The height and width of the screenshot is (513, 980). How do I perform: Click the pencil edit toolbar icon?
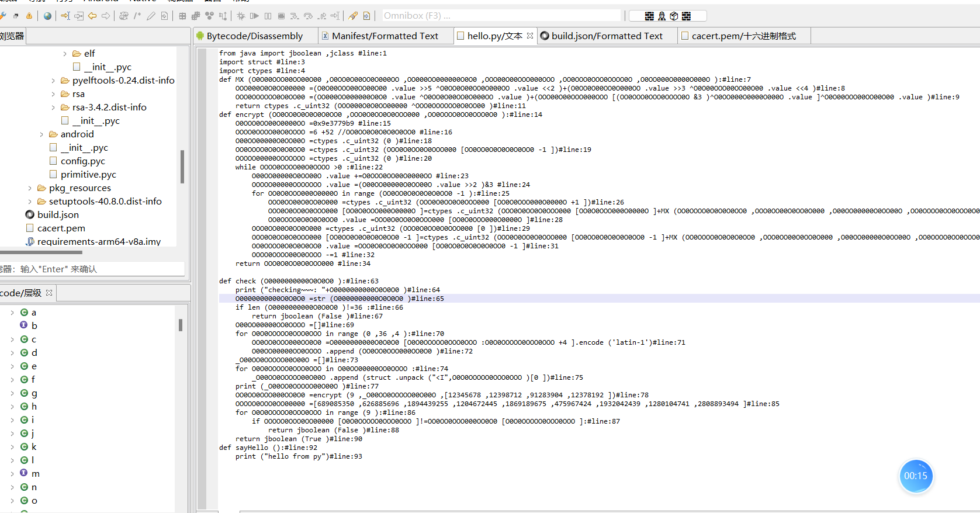click(x=151, y=16)
